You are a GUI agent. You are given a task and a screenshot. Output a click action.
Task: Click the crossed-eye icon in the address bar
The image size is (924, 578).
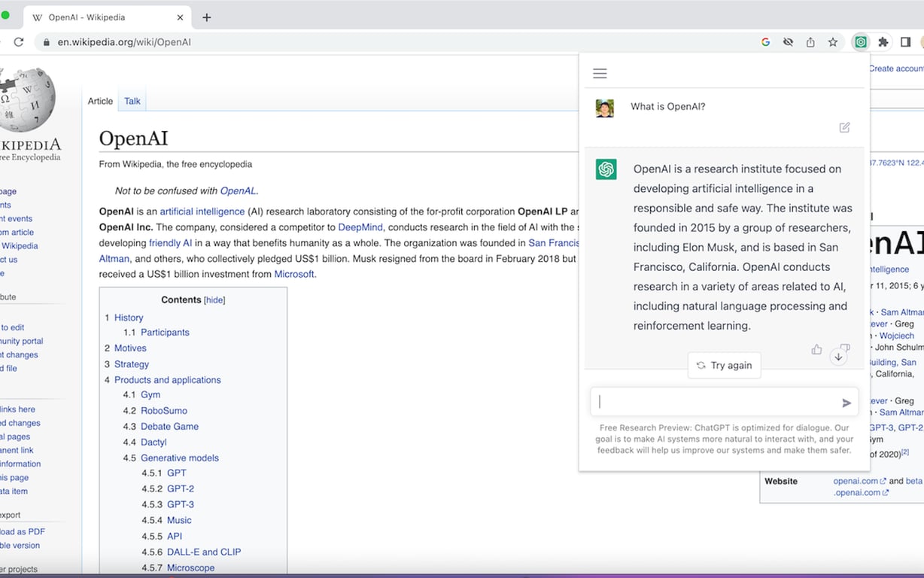pos(788,42)
